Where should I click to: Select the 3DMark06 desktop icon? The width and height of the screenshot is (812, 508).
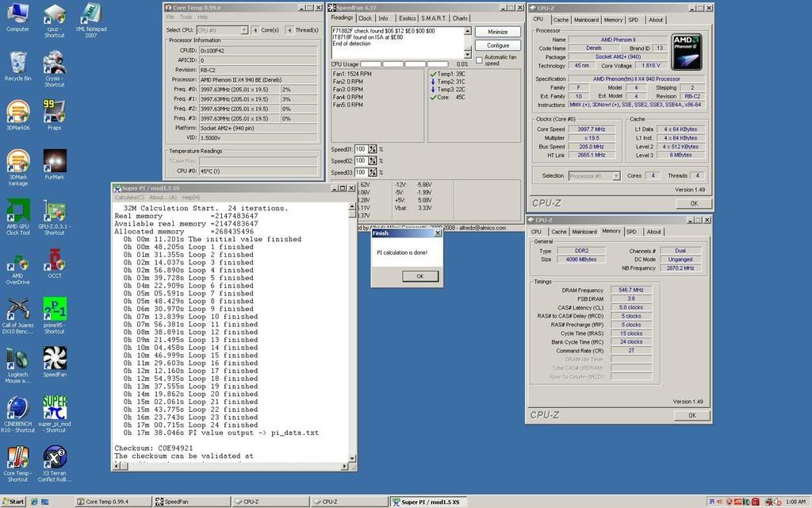pyautogui.click(x=17, y=115)
